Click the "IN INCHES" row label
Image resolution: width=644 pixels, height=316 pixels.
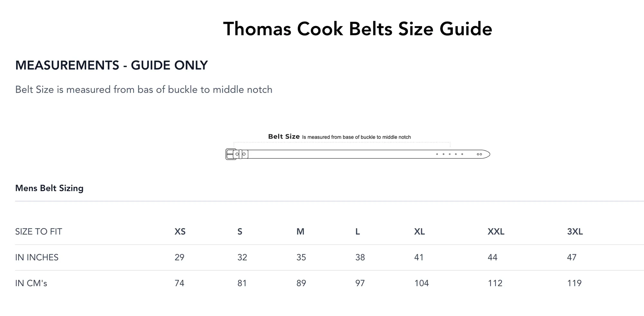(37, 257)
